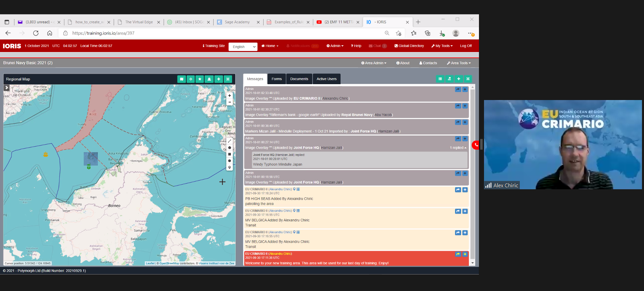Click Log Off

click(x=466, y=46)
